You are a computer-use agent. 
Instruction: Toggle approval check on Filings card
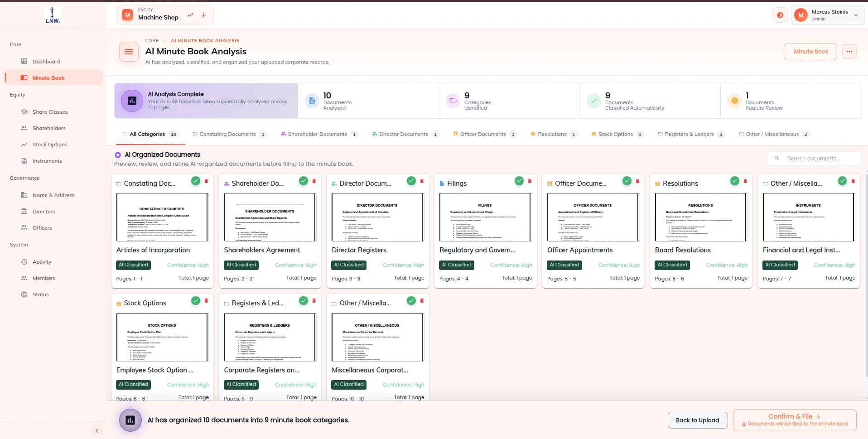[x=519, y=181]
